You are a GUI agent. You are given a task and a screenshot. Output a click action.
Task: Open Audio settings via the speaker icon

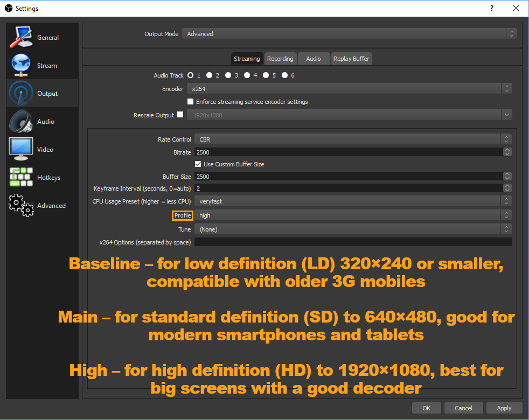click(x=21, y=121)
